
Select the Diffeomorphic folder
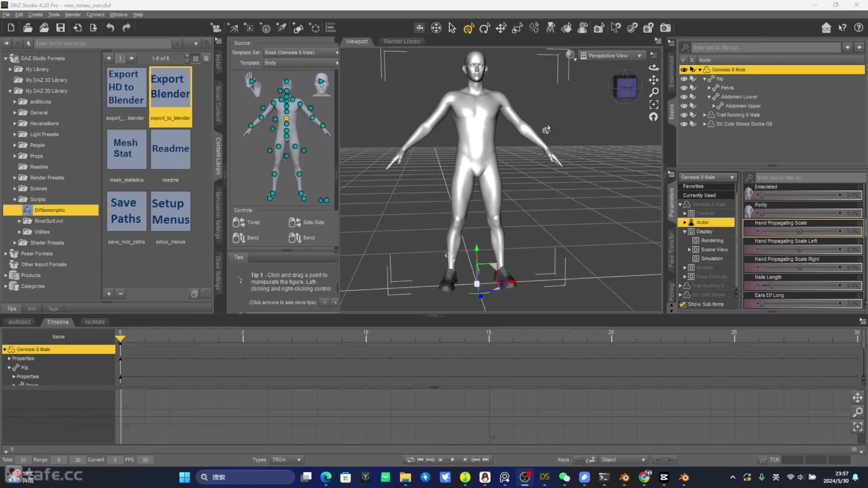click(x=51, y=210)
